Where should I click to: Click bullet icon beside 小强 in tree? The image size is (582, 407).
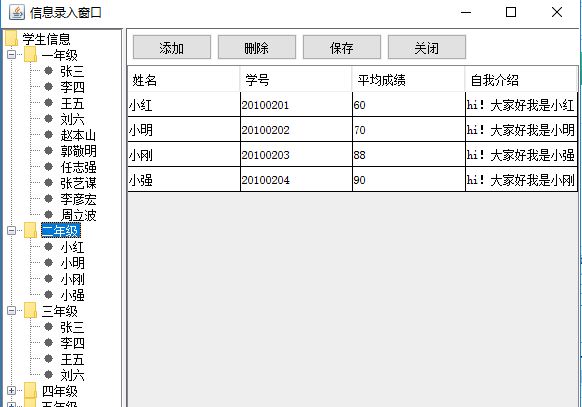tap(48, 295)
